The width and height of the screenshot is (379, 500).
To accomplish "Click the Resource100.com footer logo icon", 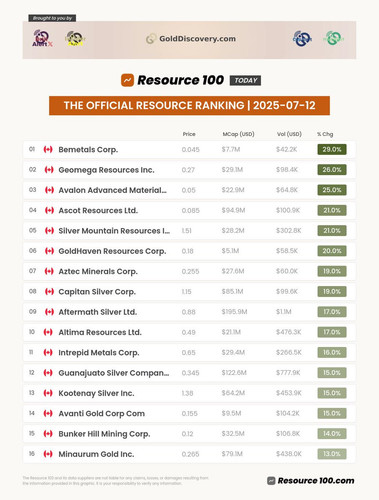I will [x=271, y=481].
